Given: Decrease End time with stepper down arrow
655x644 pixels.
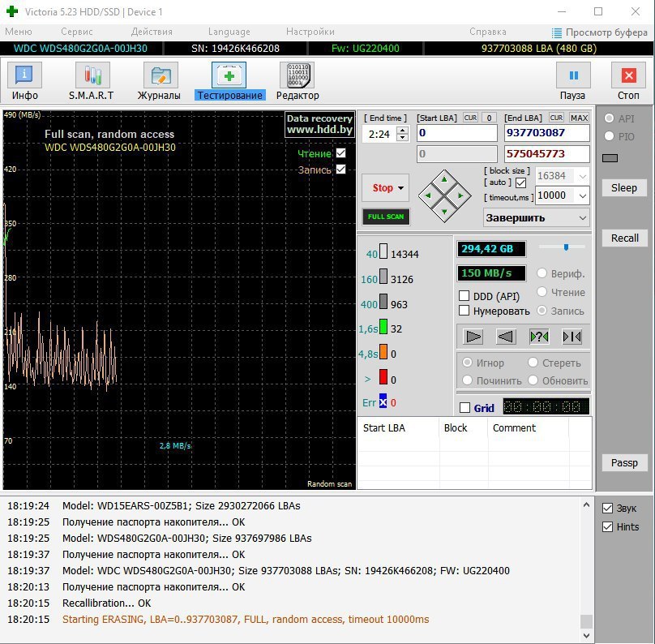Looking at the screenshot, I should click(x=402, y=138).
